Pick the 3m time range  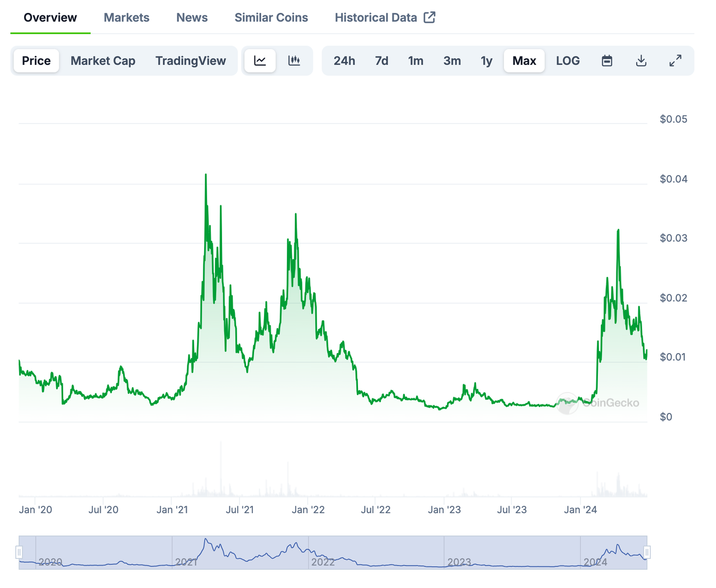pyautogui.click(x=452, y=60)
